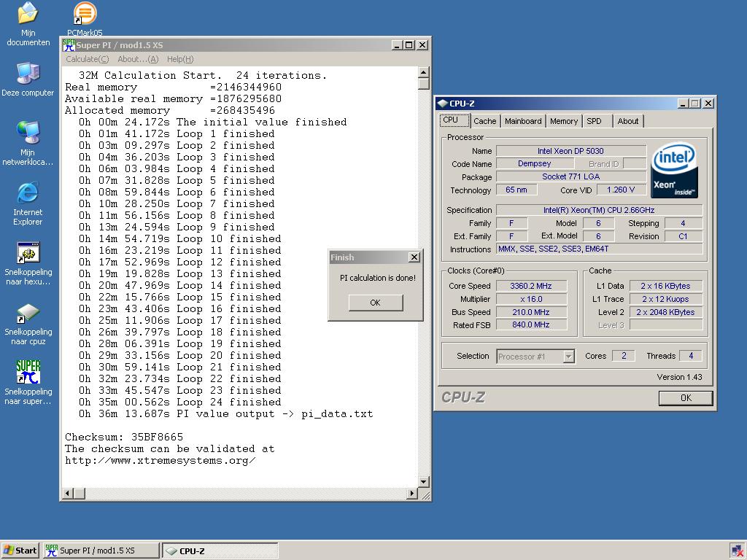Click Instructions field MMX, SSE, SSE2
The width and height of the screenshot is (747, 560).
click(599, 249)
